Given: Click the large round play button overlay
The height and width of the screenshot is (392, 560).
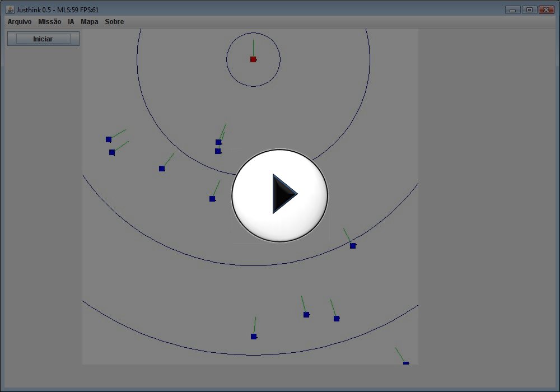Looking at the screenshot, I should tap(279, 195).
